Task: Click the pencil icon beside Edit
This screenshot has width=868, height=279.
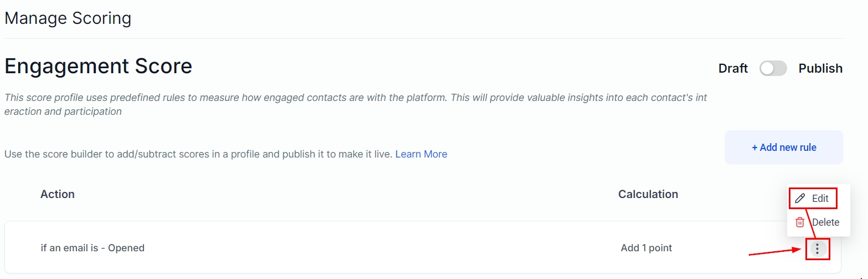Action: pos(799,199)
